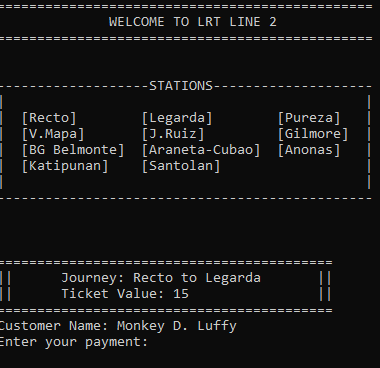
Task: Focus the Enter your payment prompt
Action: (x=73, y=342)
